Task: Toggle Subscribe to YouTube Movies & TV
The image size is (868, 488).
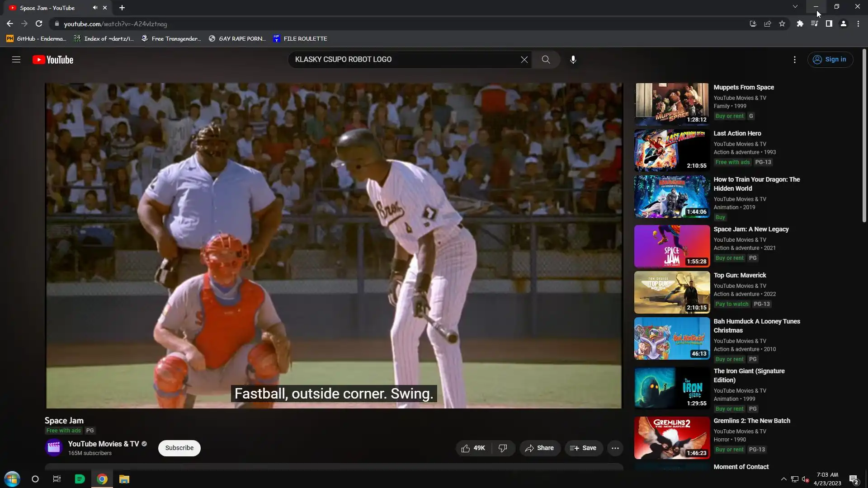Action: pyautogui.click(x=179, y=448)
